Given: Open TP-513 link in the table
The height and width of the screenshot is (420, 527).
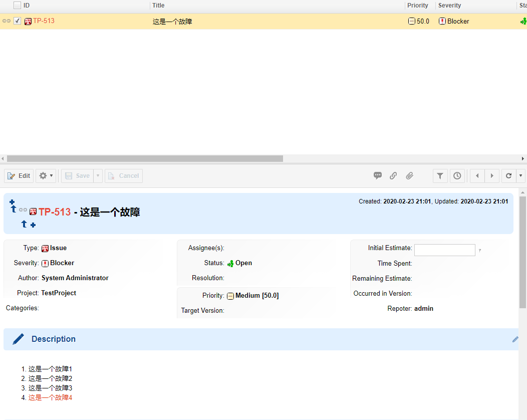Looking at the screenshot, I should pyautogui.click(x=44, y=21).
